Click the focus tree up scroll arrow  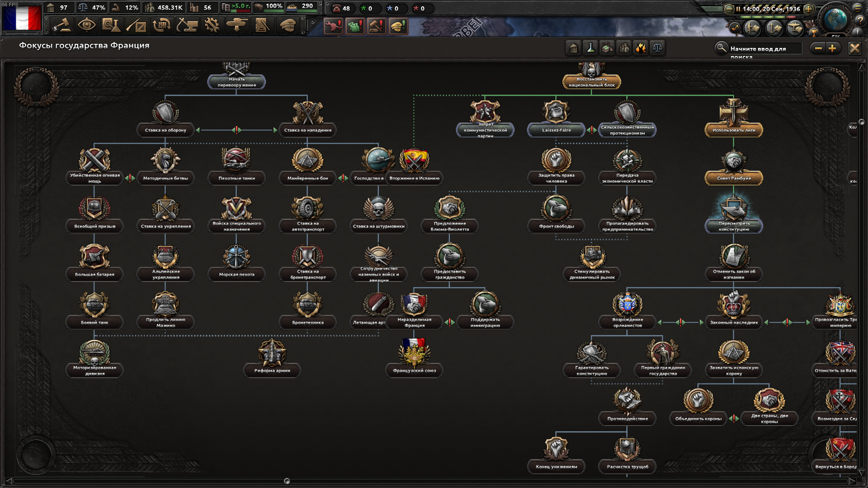point(862,67)
